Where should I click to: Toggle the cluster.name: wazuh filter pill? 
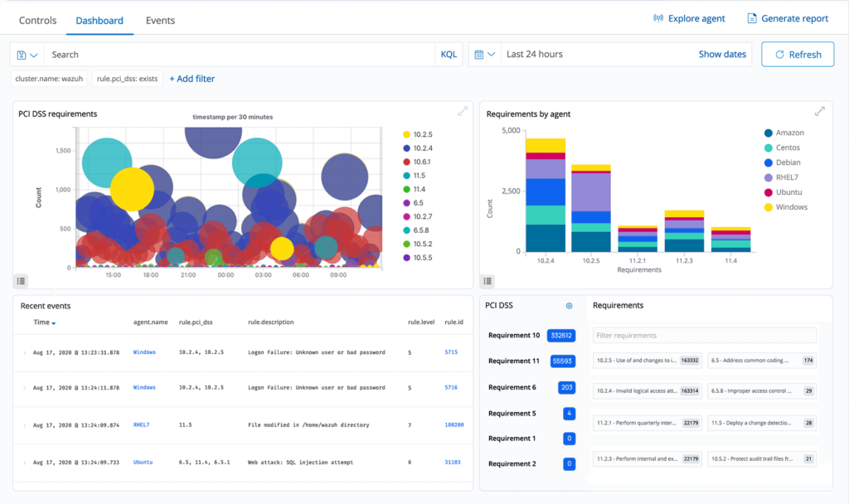click(49, 79)
